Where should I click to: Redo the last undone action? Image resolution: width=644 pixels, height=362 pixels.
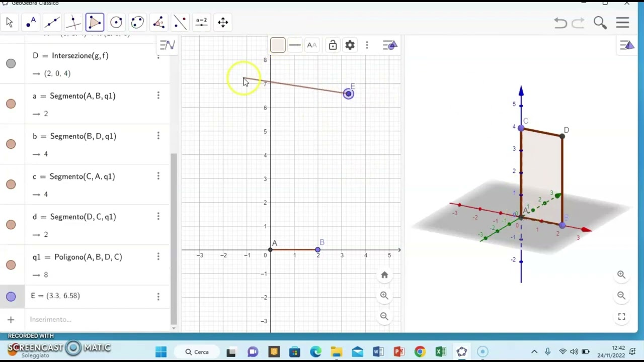click(578, 23)
